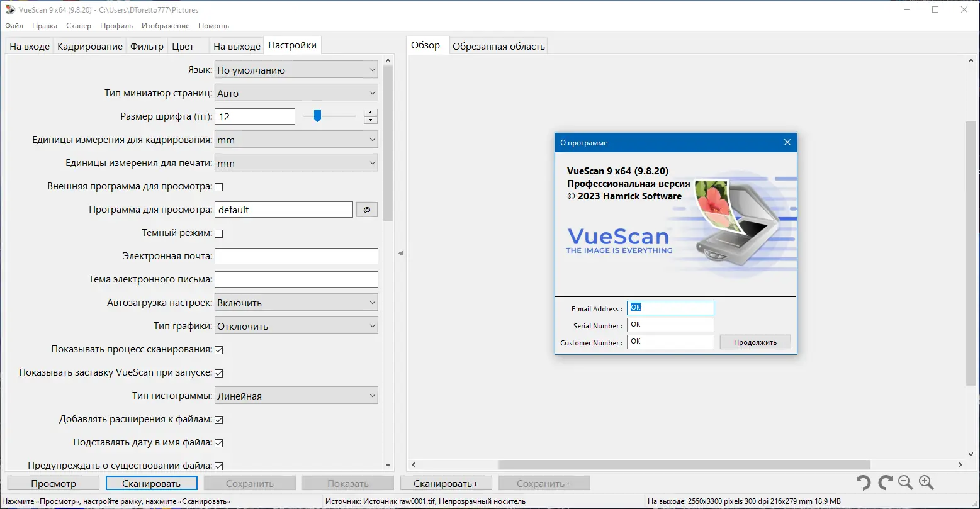Click the «Электронная почта» input field
This screenshot has width=980, height=509.
(296, 256)
